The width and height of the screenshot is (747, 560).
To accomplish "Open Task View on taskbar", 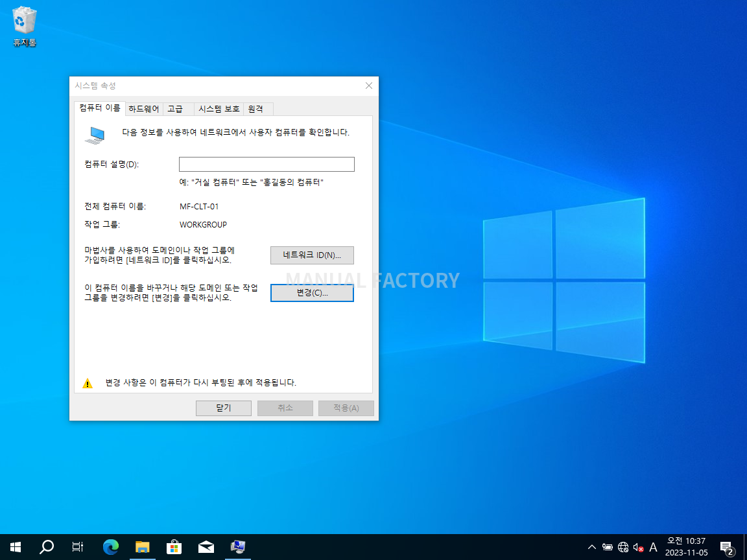I will [x=78, y=547].
